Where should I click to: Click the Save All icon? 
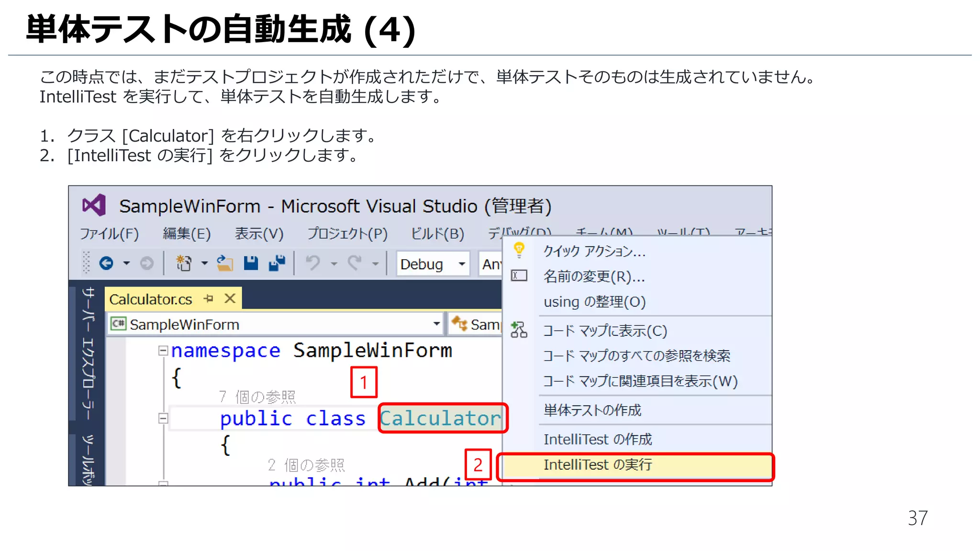tap(277, 263)
